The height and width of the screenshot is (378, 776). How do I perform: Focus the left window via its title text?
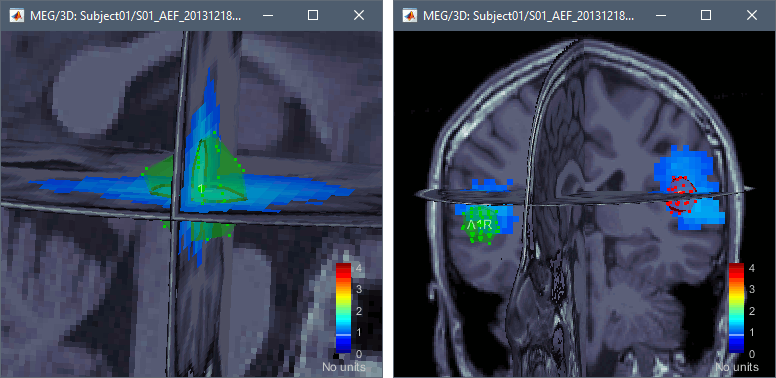pos(136,16)
